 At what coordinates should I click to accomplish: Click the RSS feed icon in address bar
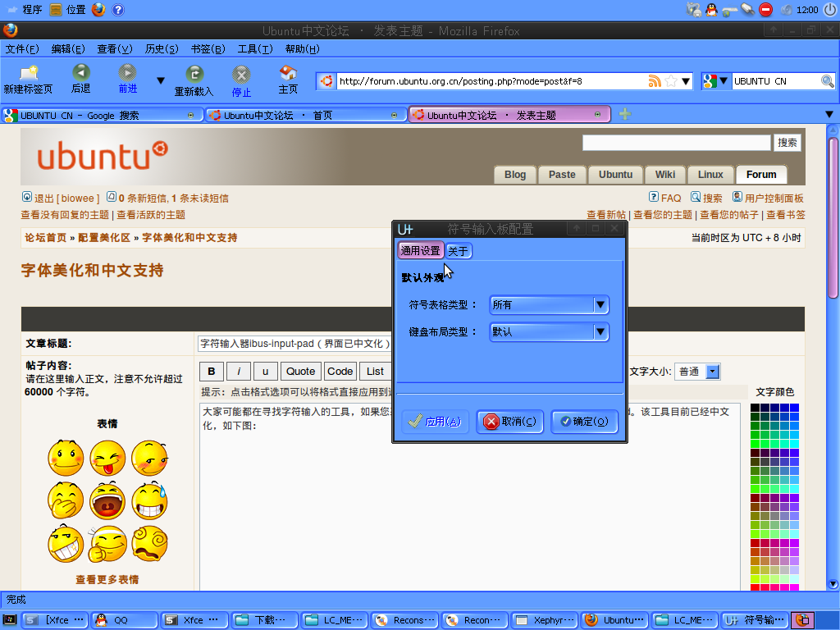point(655,81)
